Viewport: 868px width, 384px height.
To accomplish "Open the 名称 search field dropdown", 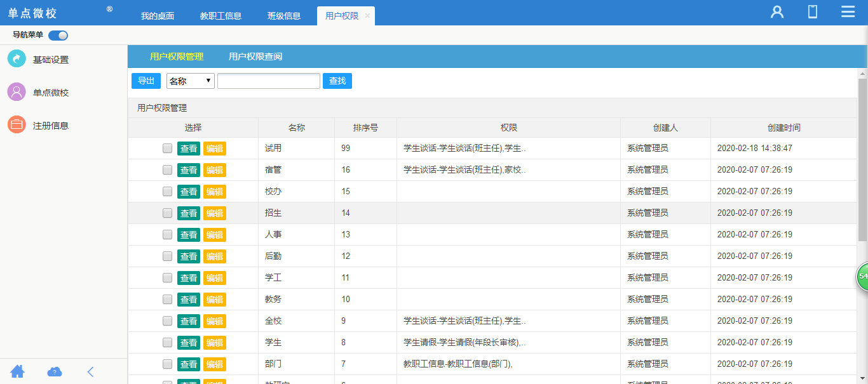I will 191,81.
